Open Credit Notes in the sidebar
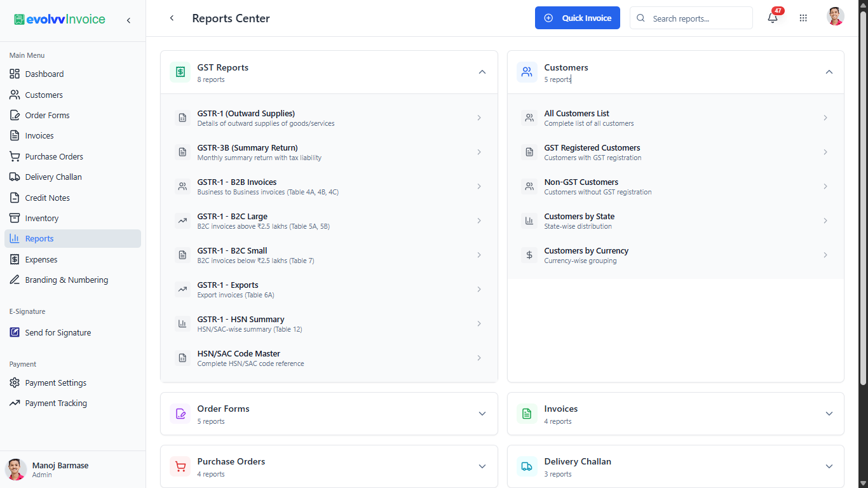Screen dimensions: 868x488 pyautogui.click(x=72, y=198)
